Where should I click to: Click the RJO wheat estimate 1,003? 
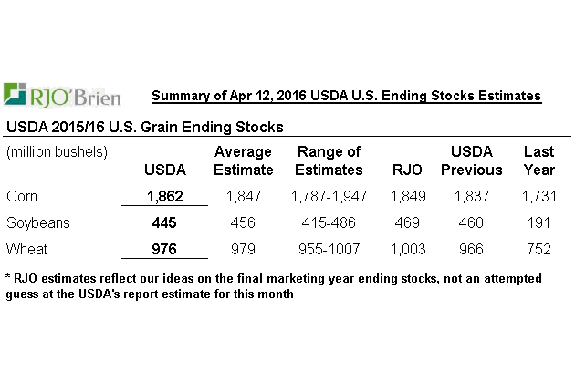[x=407, y=249]
